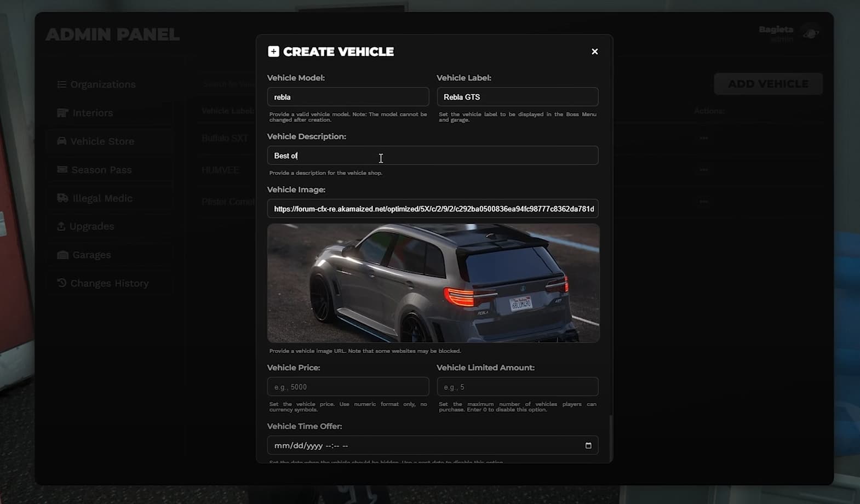Open the calendar picker in Vehicle Time Offer
Image resolution: width=860 pixels, height=504 pixels.
coord(588,445)
